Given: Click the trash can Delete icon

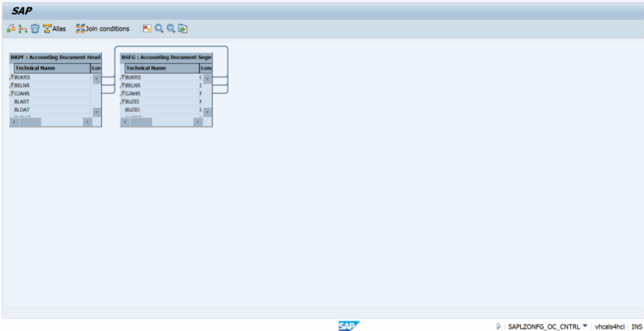Looking at the screenshot, I should click(x=35, y=28).
